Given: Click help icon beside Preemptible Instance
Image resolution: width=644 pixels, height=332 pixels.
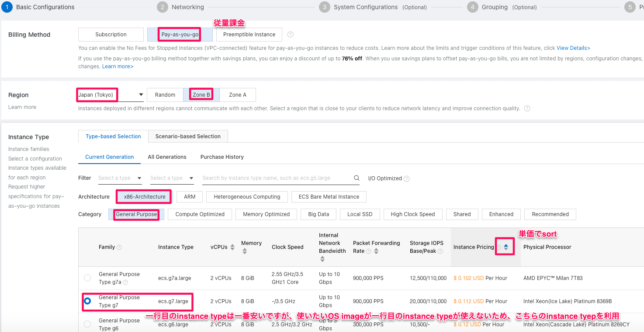Looking at the screenshot, I should (x=290, y=35).
